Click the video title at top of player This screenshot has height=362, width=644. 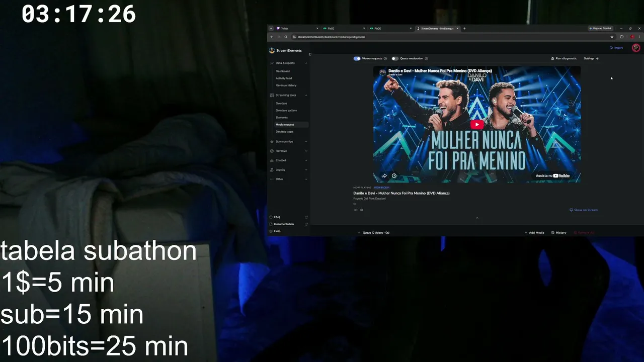(x=440, y=71)
